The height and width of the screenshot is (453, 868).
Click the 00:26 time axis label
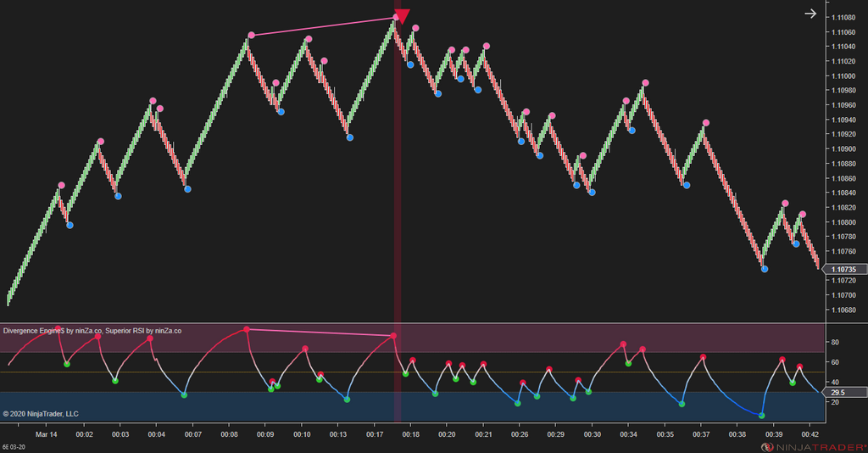click(520, 434)
